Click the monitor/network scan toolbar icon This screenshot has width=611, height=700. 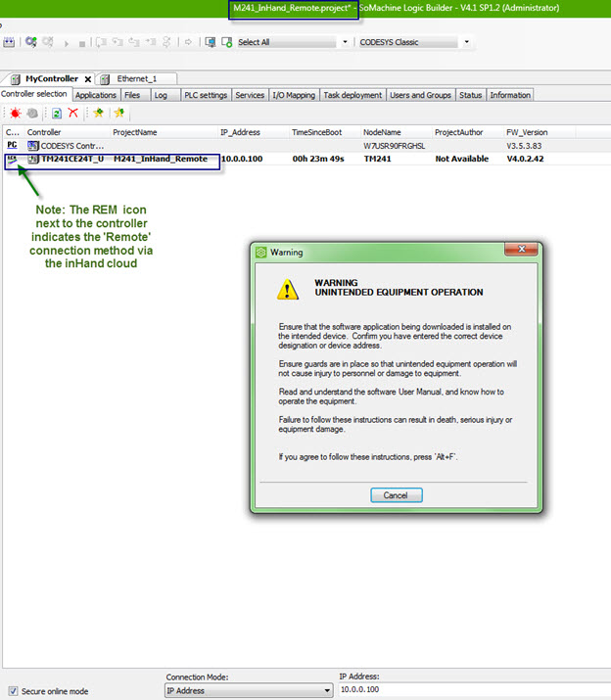[211, 42]
